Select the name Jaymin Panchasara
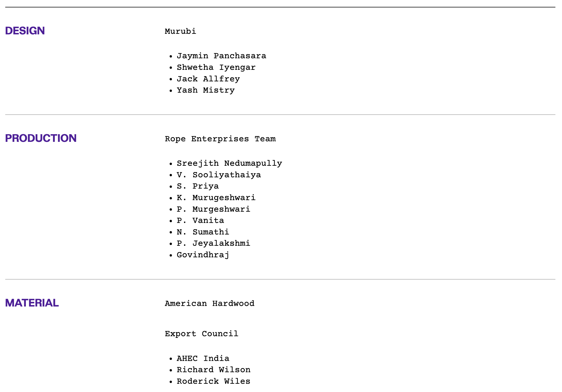 tap(221, 56)
